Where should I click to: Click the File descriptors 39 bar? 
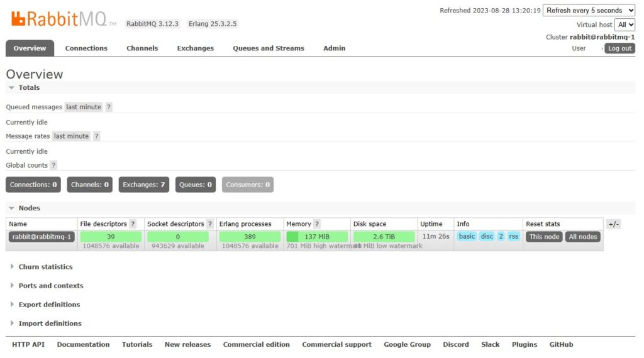tap(111, 237)
